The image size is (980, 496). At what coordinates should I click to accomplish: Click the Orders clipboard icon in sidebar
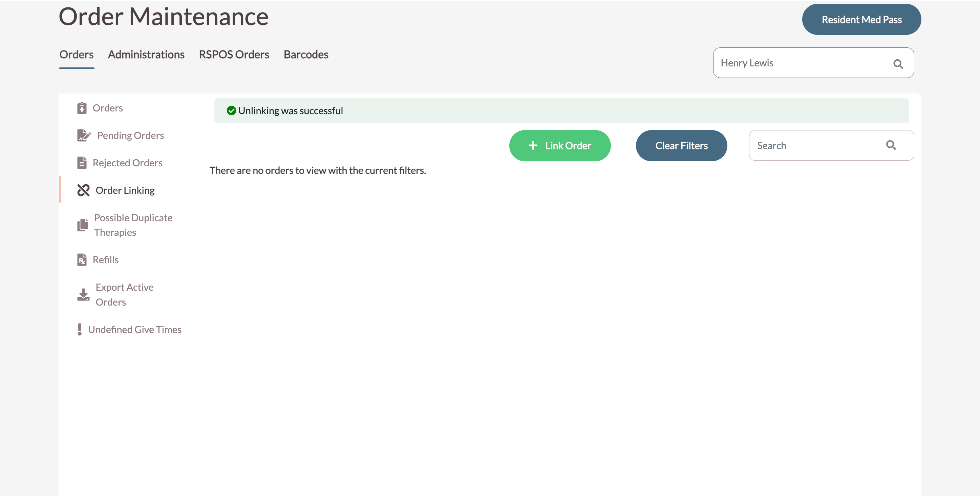[x=82, y=108]
